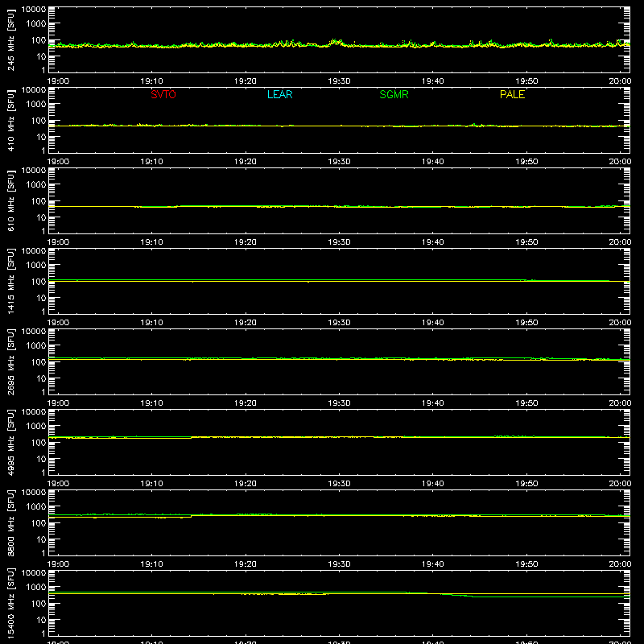Click the 100 tick of 4995 MHz panel
644x644 pixels.
tap(39, 442)
